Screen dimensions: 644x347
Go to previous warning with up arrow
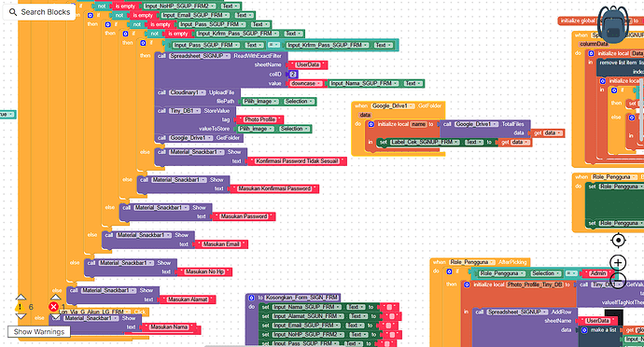(x=21, y=297)
